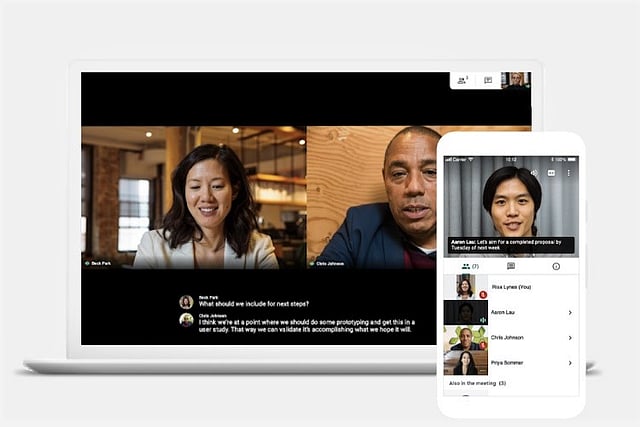Click Beck Park's avatar in the captions
This screenshot has height=427, width=640.
(x=186, y=301)
